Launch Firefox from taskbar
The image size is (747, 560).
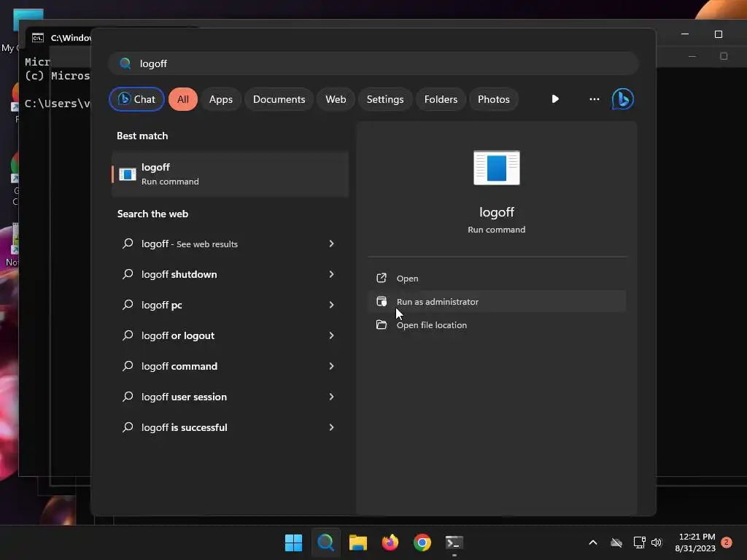pos(390,542)
